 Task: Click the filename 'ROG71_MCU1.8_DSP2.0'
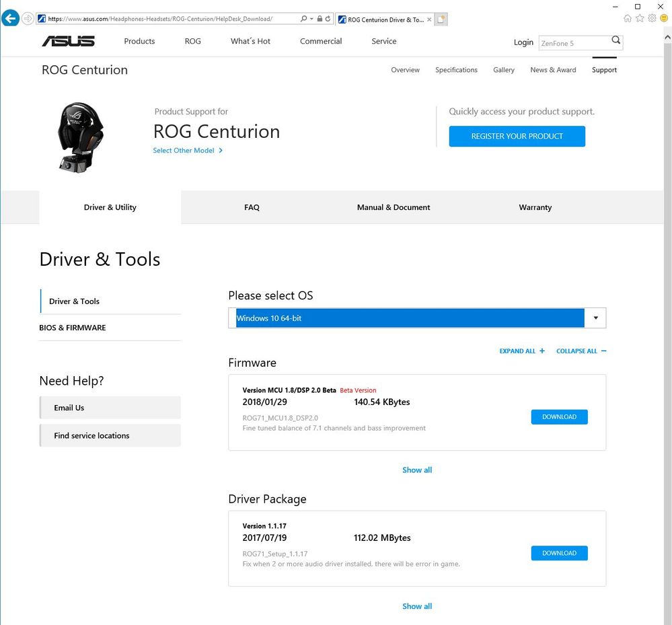[281, 418]
